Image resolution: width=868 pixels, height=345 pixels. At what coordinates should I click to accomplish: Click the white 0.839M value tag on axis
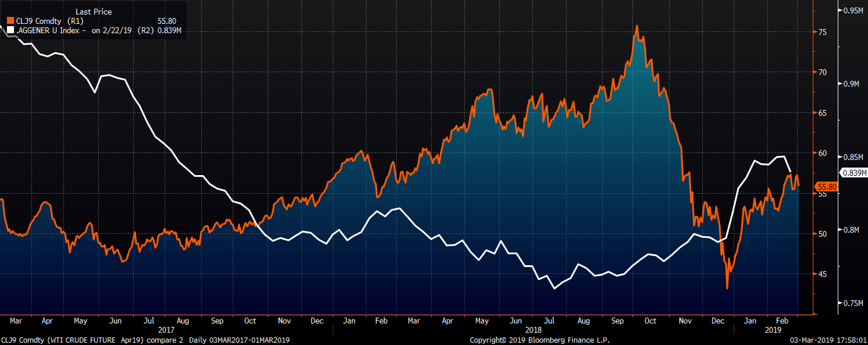pos(853,172)
